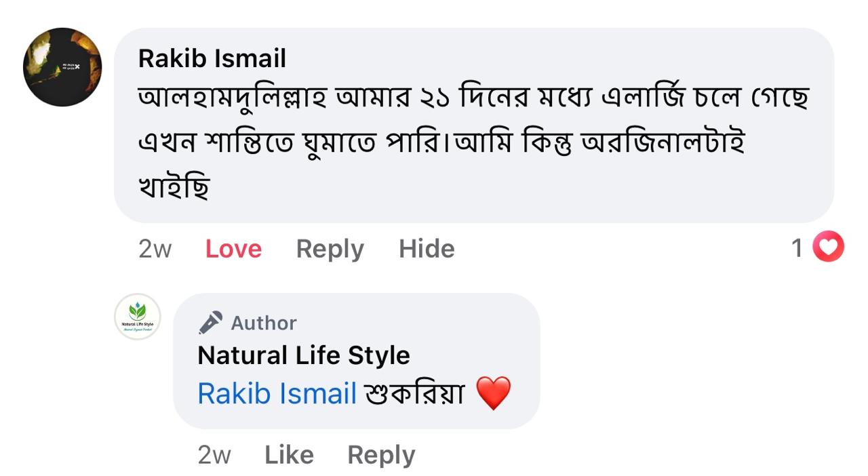
Task: Hide Rakib Ismail's comment
Action: (x=427, y=249)
